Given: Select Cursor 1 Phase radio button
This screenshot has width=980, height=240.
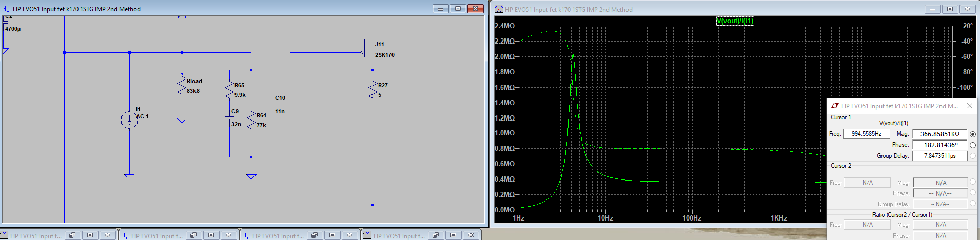Looking at the screenshot, I should pyautogui.click(x=973, y=145).
